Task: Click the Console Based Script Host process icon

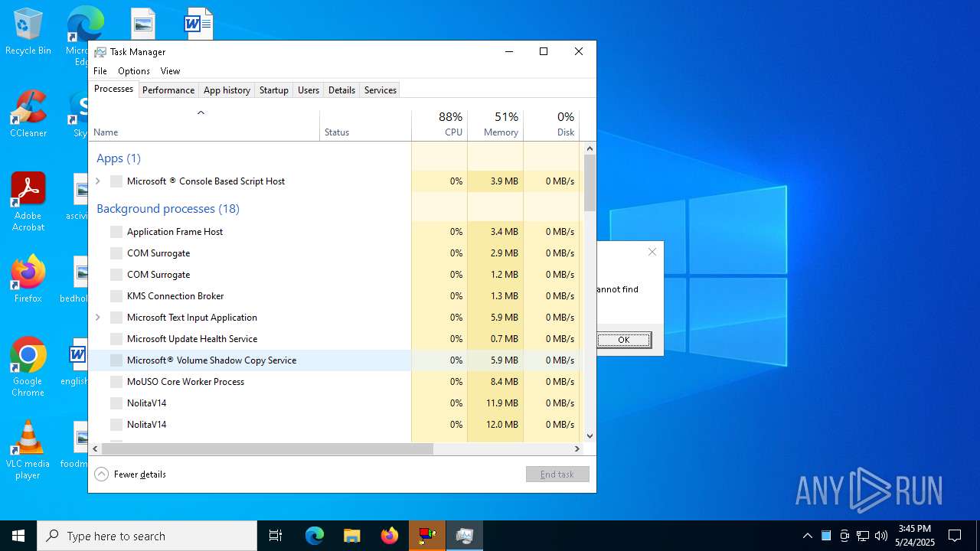Action: (x=116, y=181)
